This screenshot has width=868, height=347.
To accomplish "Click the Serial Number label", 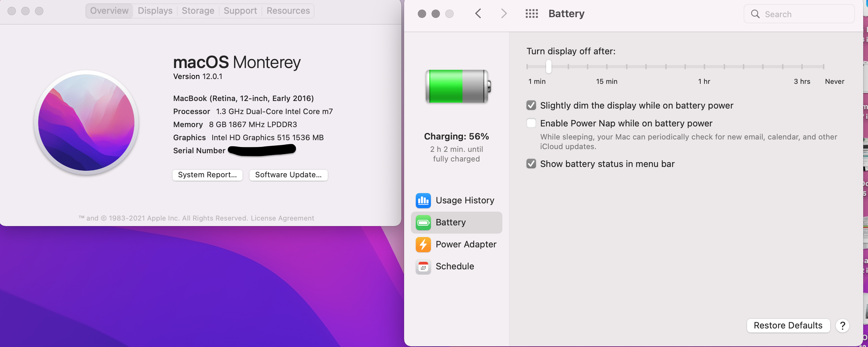I will point(199,151).
